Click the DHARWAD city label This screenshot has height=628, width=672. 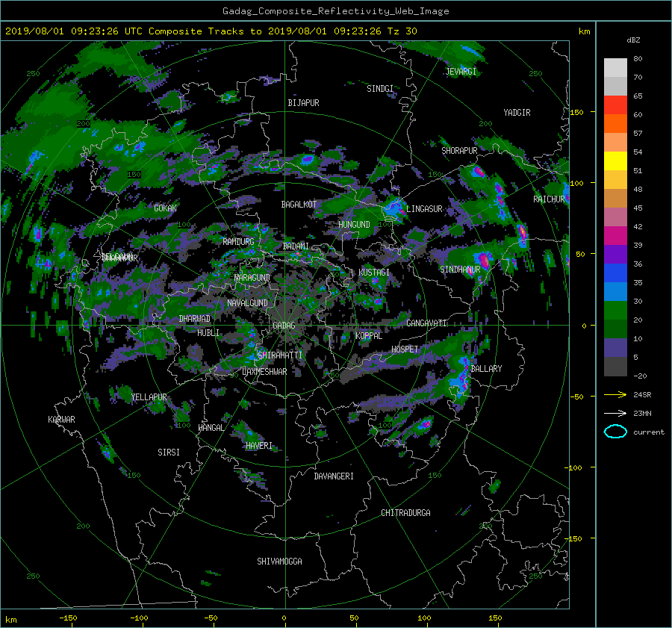[x=195, y=319]
